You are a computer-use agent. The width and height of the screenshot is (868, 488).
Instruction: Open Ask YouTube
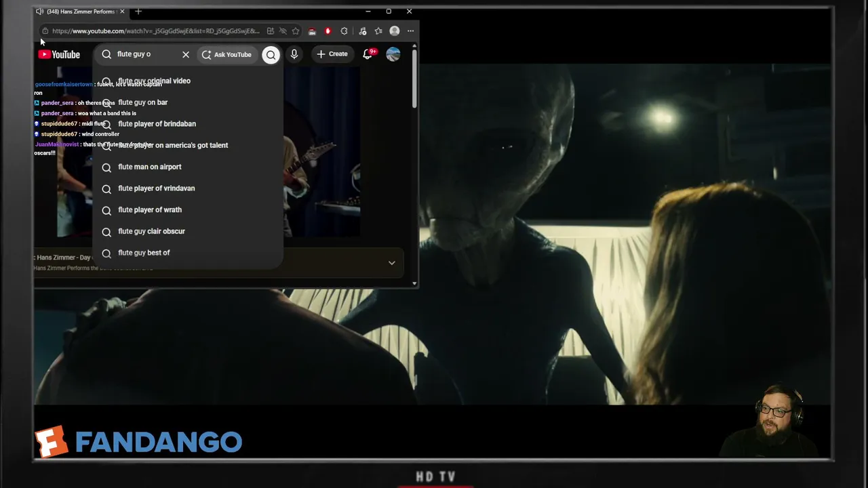coord(226,54)
